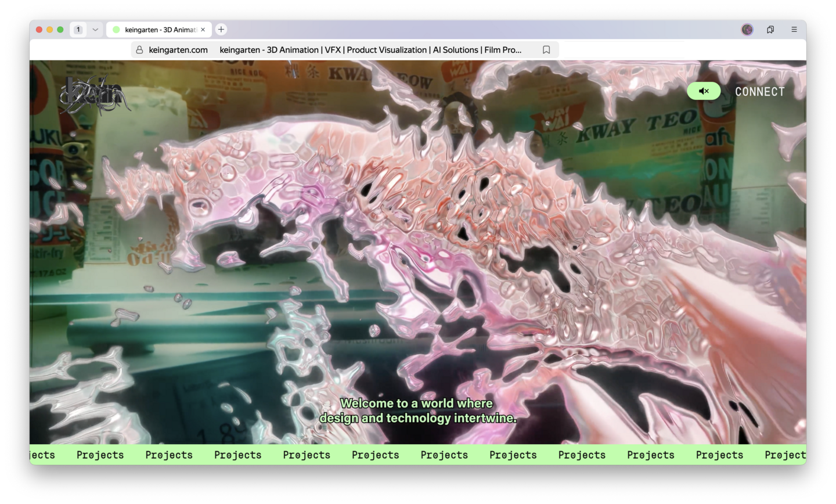Open the bookmarks panel icon
The height and width of the screenshot is (504, 836).
click(x=770, y=30)
